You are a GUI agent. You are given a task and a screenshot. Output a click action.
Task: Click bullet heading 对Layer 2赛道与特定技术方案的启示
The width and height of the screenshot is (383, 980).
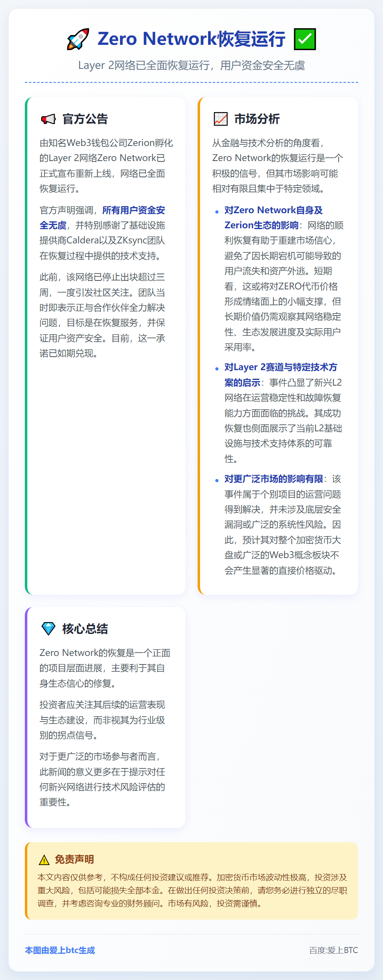[x=281, y=375]
